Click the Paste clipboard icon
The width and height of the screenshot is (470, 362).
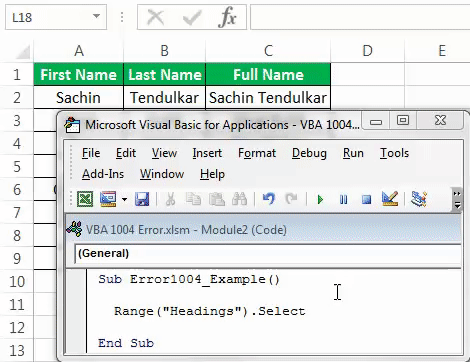tap(216, 199)
